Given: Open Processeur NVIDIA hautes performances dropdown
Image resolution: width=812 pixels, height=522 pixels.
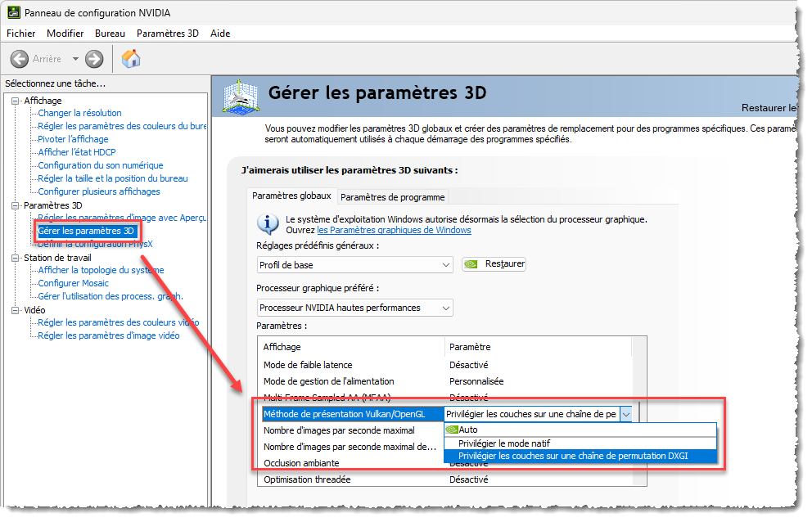Looking at the screenshot, I should [354, 308].
